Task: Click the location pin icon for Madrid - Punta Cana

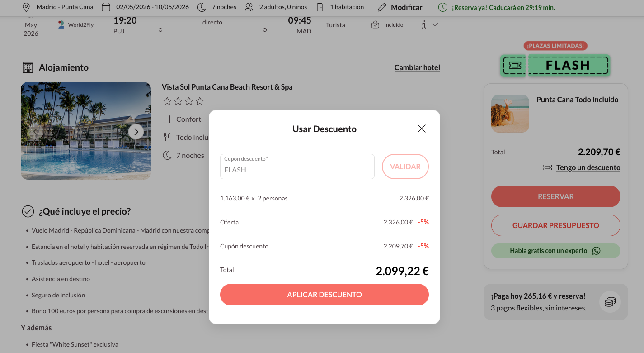Action: click(x=26, y=7)
